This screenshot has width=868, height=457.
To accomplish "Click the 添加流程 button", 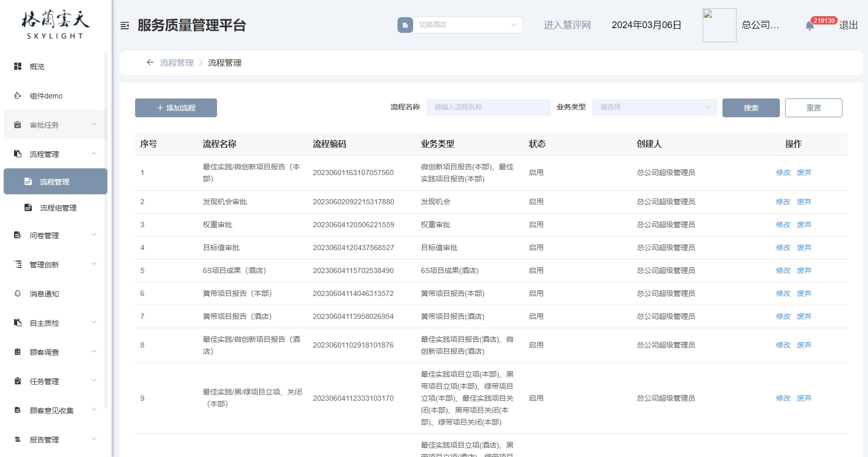I will (176, 108).
